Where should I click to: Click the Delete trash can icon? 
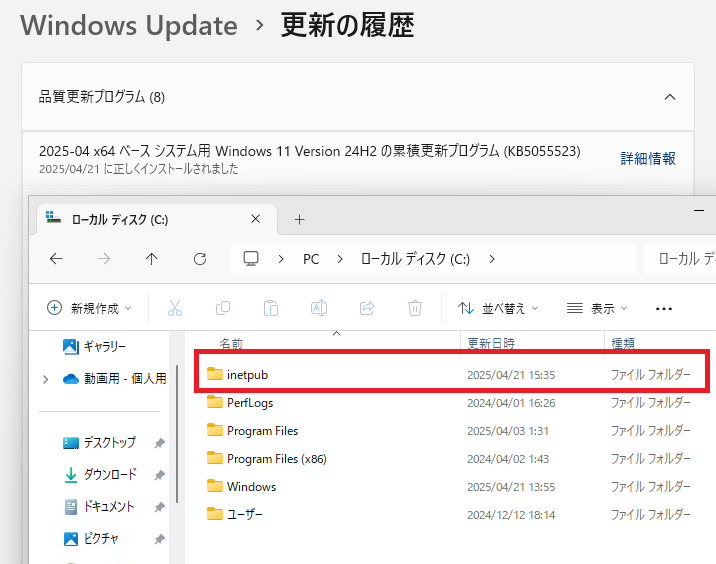pyautogui.click(x=415, y=308)
